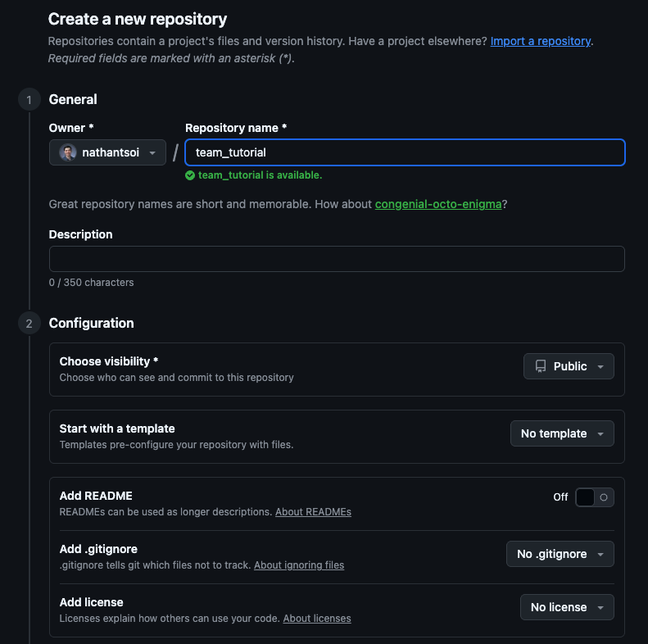Open the About READMEs link
This screenshot has height=644, width=648.
click(313, 512)
